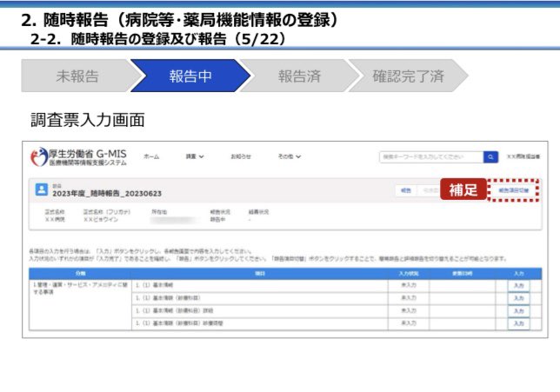Click 入力 button for 基本情報（診療科目） row
Screen dimensions: 560x392
pos(518,298)
